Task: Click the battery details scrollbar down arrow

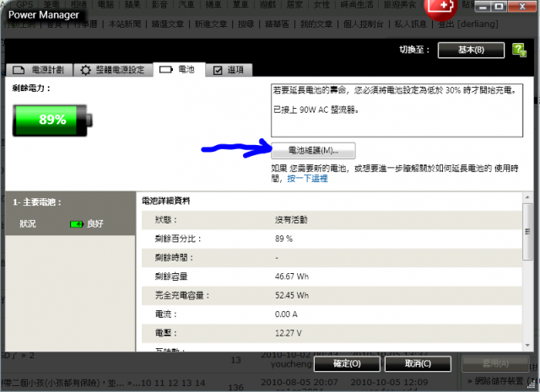Action: tap(527, 345)
